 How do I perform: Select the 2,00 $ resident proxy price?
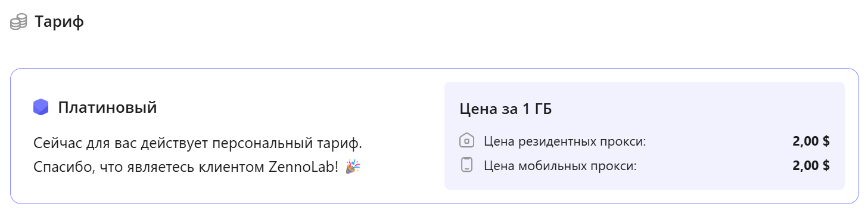coord(811,141)
